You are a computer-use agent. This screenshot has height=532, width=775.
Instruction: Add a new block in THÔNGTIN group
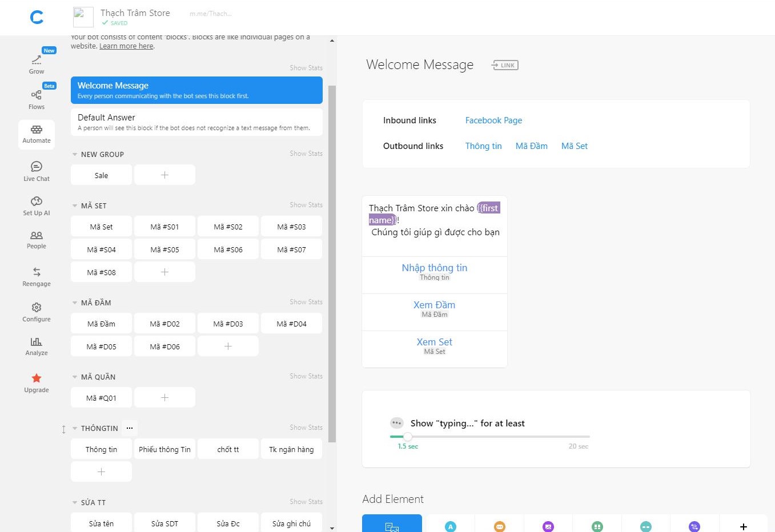pos(101,471)
